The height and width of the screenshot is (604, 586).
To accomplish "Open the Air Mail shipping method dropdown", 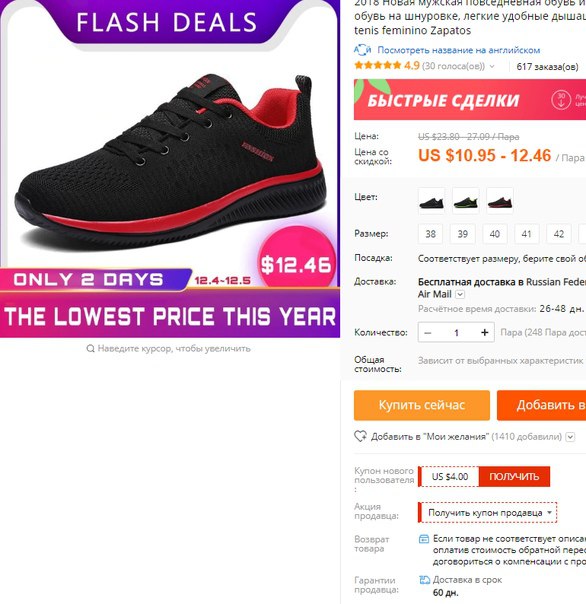I will 460,294.
